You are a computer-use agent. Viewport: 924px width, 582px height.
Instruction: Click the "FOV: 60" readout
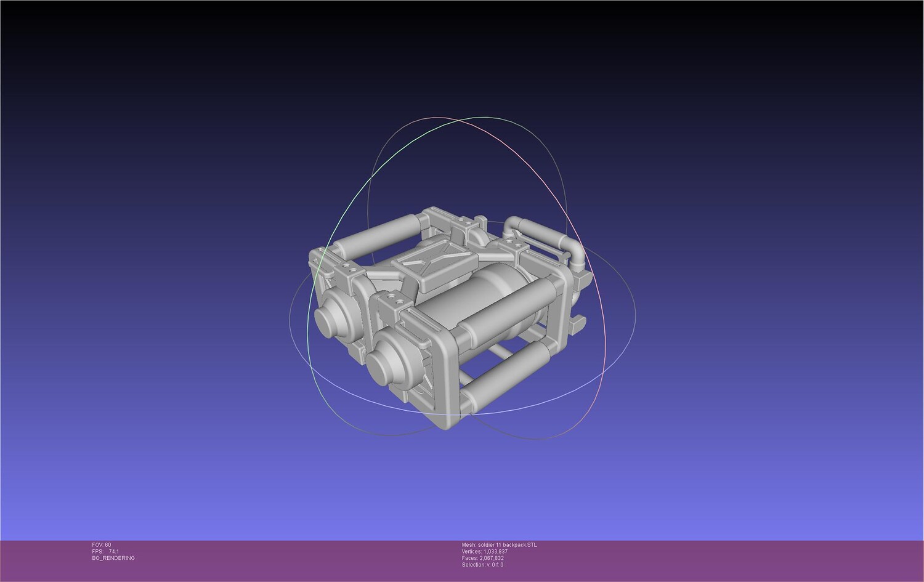point(102,545)
